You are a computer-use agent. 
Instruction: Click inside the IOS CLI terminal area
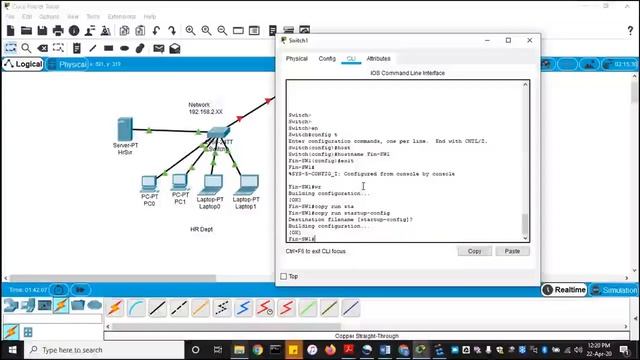[x=404, y=161]
